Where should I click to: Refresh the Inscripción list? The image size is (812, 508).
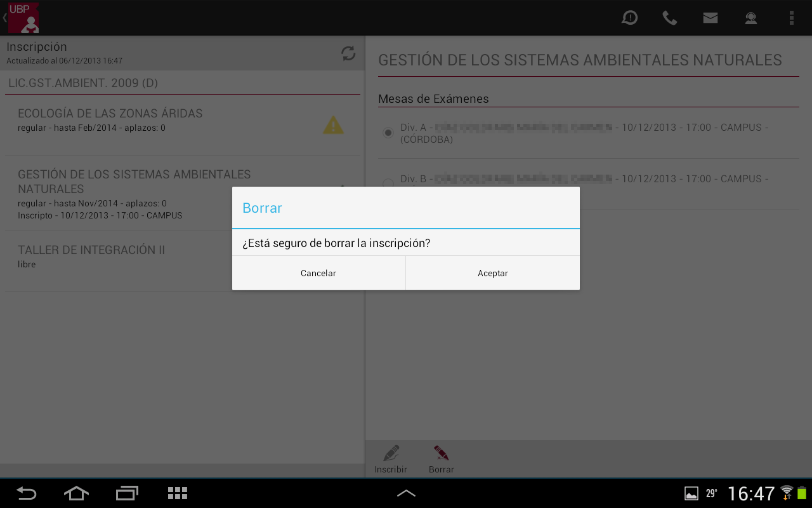click(x=348, y=53)
